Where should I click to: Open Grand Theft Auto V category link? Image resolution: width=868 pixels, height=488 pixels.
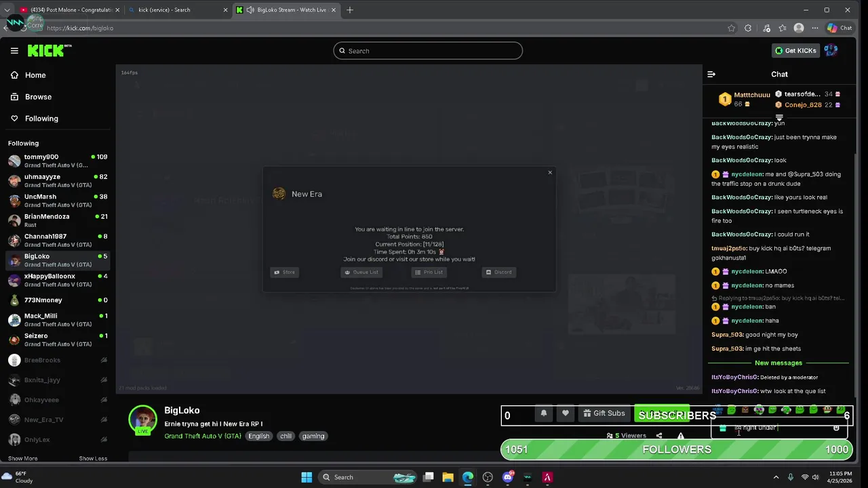(x=203, y=436)
